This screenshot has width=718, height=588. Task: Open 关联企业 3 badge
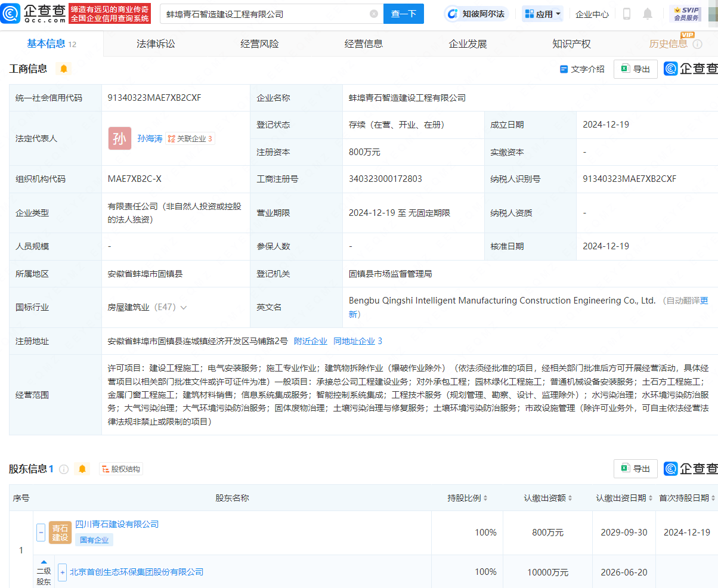coord(190,138)
